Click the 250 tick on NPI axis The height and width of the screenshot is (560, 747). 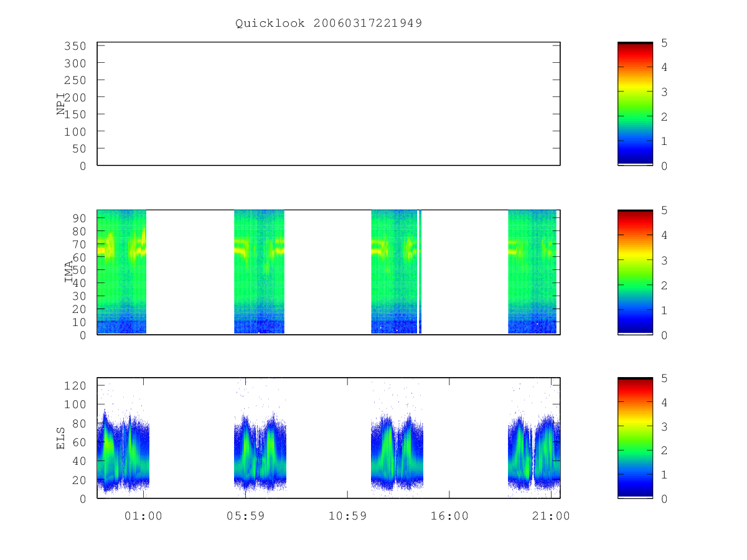tap(75, 80)
